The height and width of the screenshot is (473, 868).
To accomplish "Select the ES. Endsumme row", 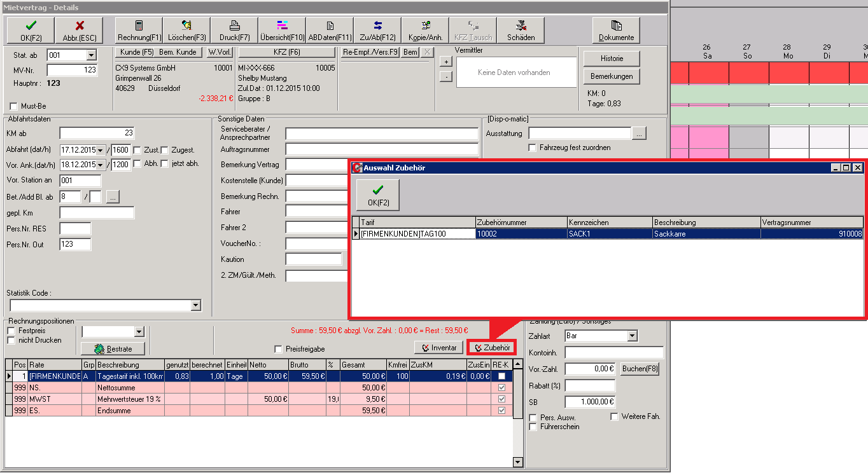I will [x=259, y=411].
